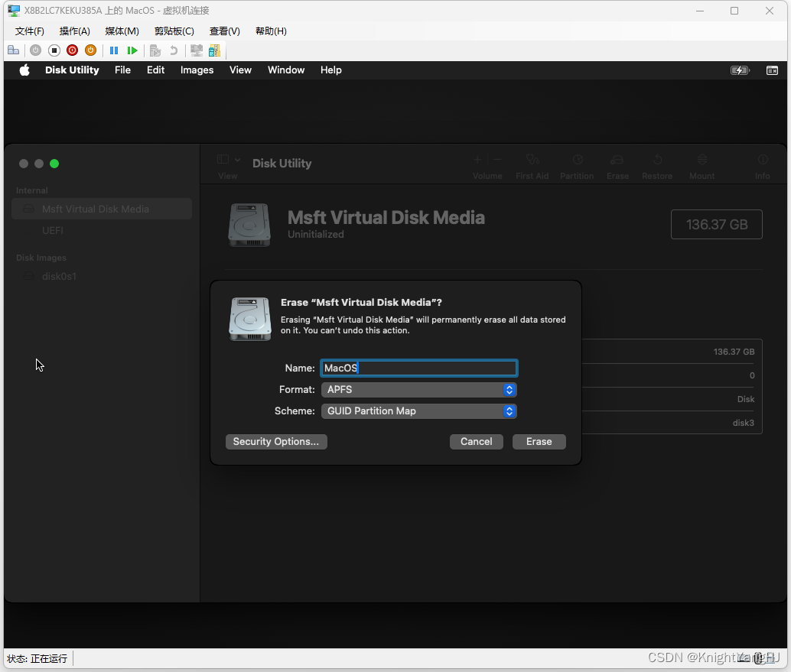Open the 帮助(H) menu

271,31
